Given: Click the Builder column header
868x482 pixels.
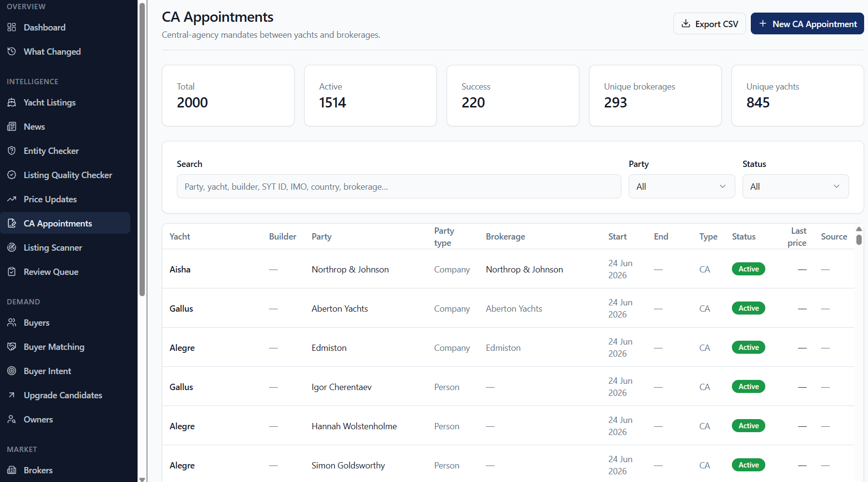Looking at the screenshot, I should point(282,237).
